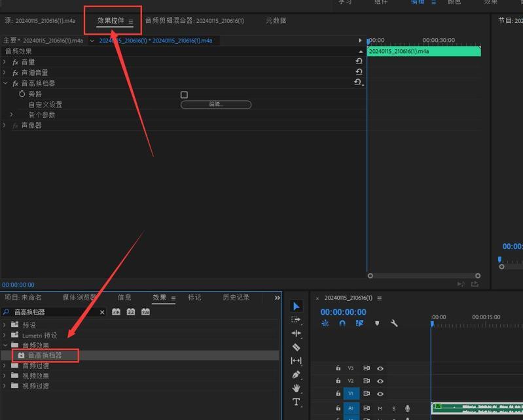523x420 pixels.
Task: Toggle nest insert mode icon in timeline
Action: [x=325, y=323]
